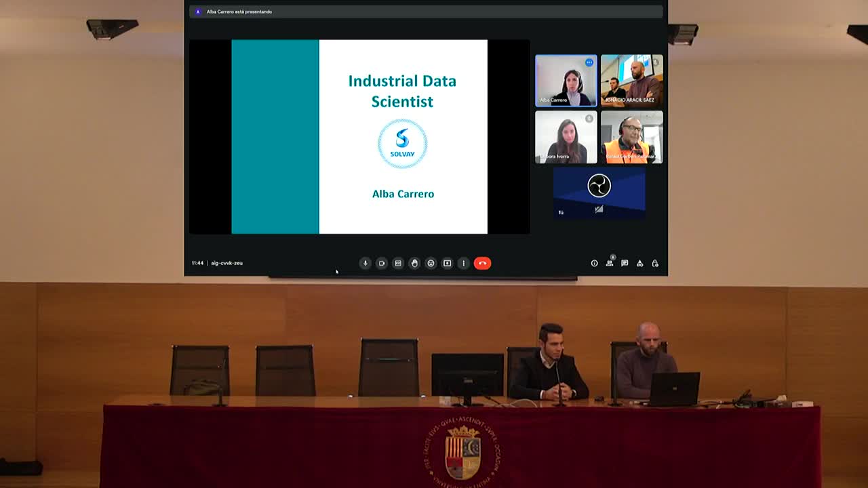Image resolution: width=868 pixels, height=488 pixels.
Task: Open the emoji reactions button
Action: (431, 263)
